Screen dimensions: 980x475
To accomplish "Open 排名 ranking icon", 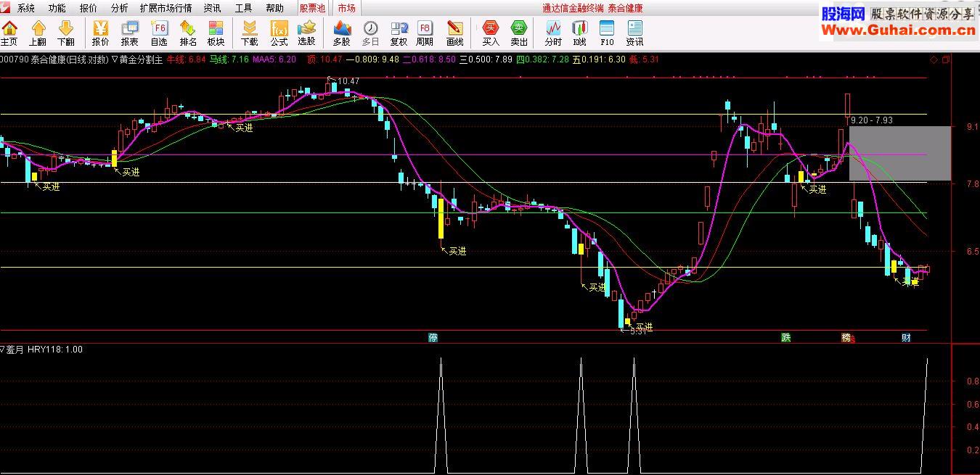I will [188, 33].
